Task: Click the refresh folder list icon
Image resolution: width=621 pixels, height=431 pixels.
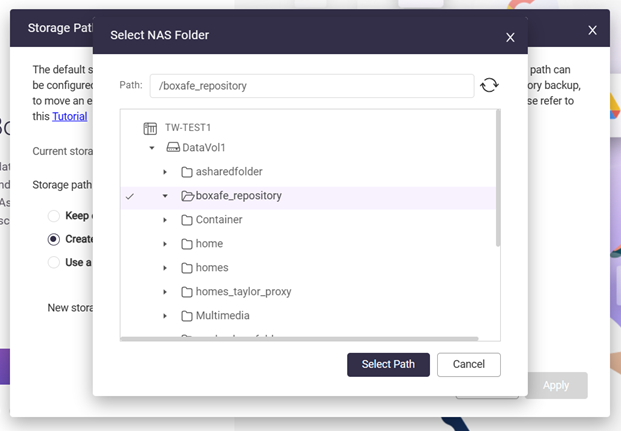Action: pos(489,86)
